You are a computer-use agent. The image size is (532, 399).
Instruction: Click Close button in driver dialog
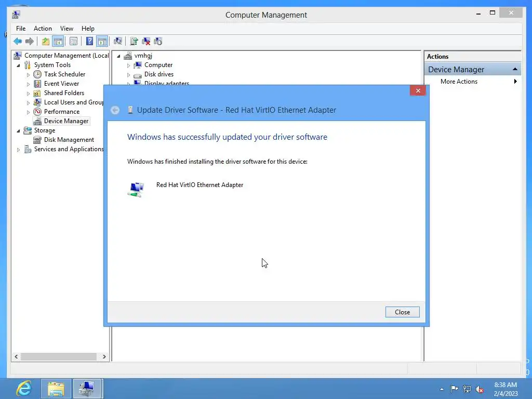403,312
